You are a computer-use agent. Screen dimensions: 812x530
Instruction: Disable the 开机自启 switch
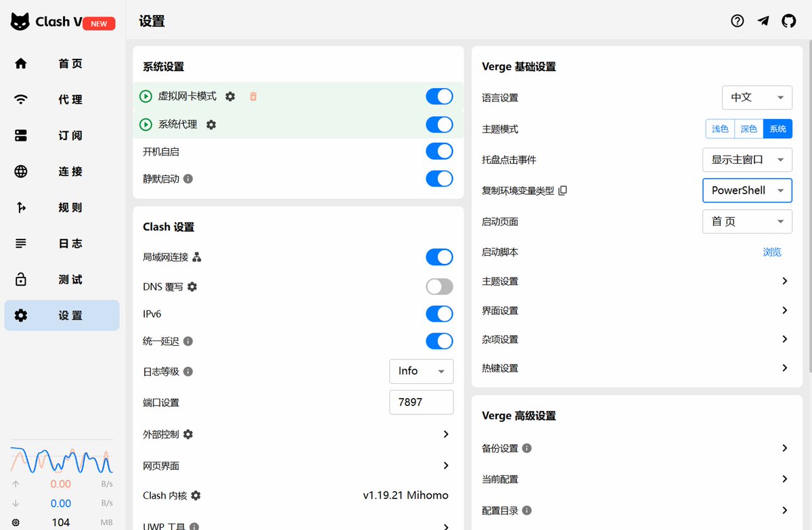pos(440,151)
